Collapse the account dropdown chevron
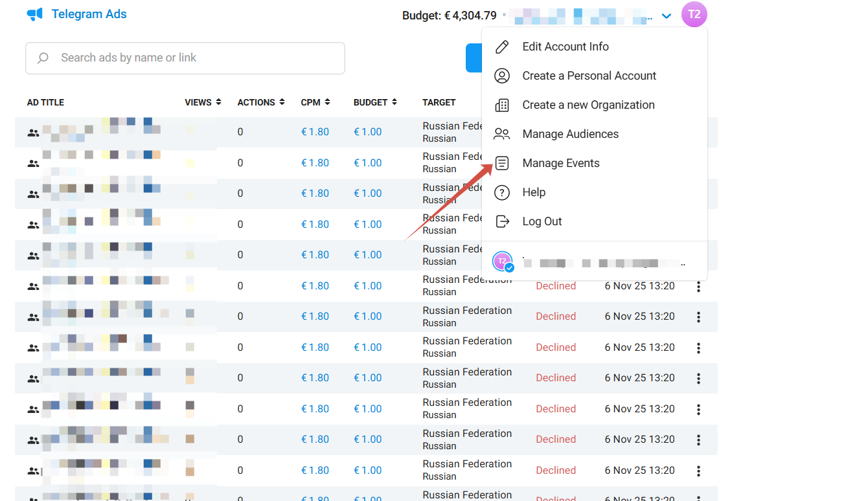868x501 pixels. point(667,16)
